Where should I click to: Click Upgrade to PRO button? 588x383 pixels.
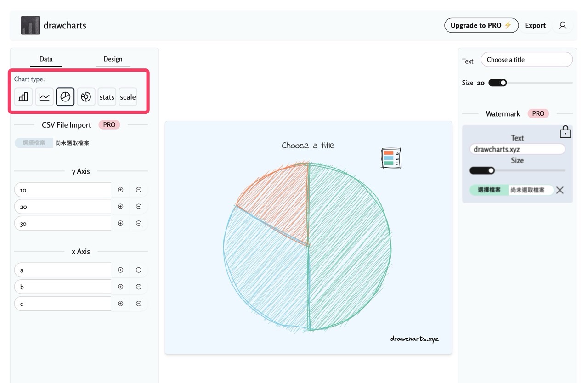(x=481, y=25)
